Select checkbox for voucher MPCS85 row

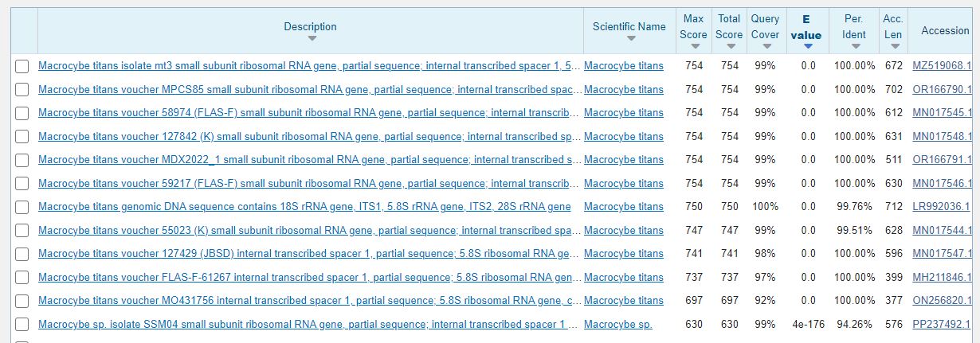(22, 90)
